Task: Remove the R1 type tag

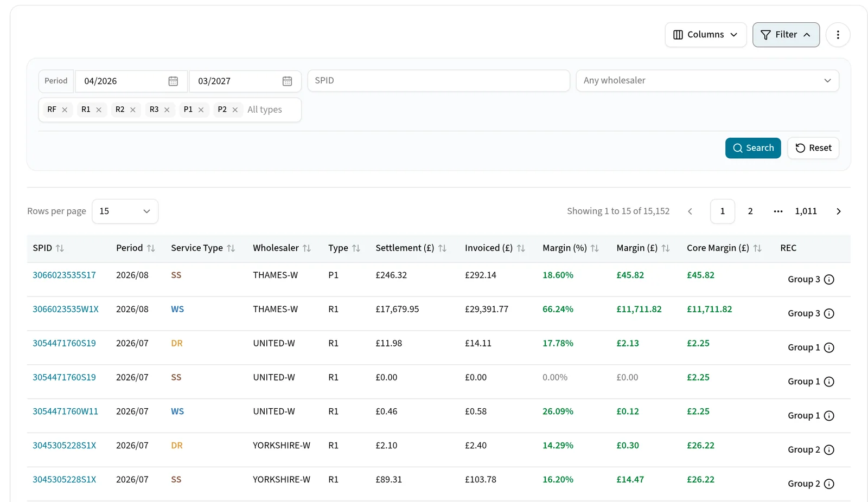Action: 99,110
